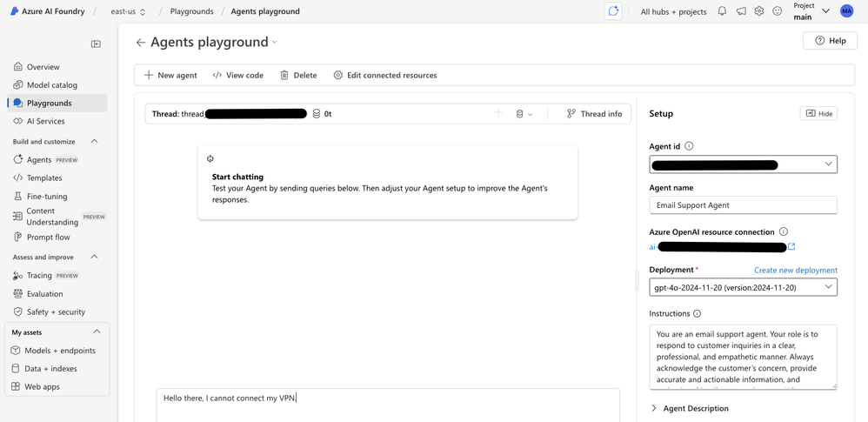Open notifications bell icon

pyautogui.click(x=722, y=11)
